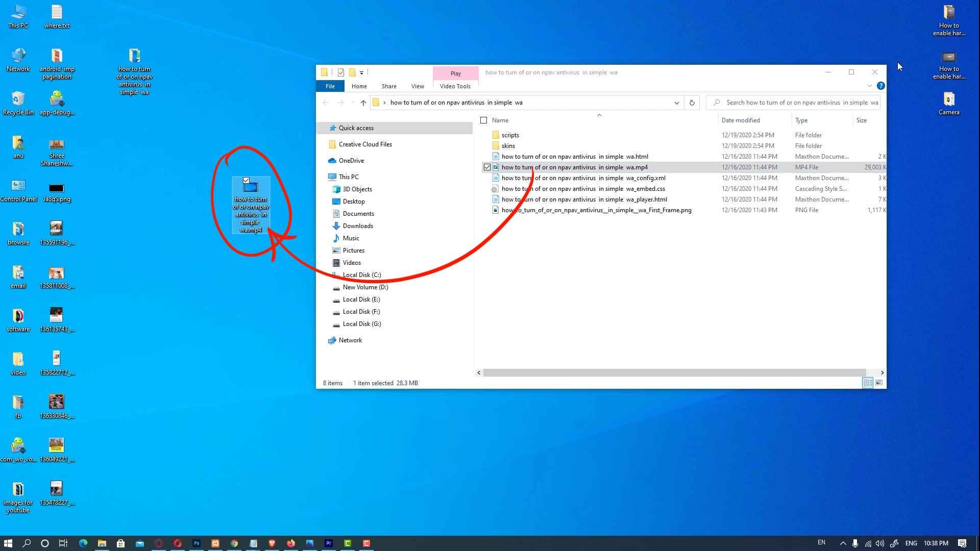
Task: Click the New folder quick access icon
Action: pos(352,72)
